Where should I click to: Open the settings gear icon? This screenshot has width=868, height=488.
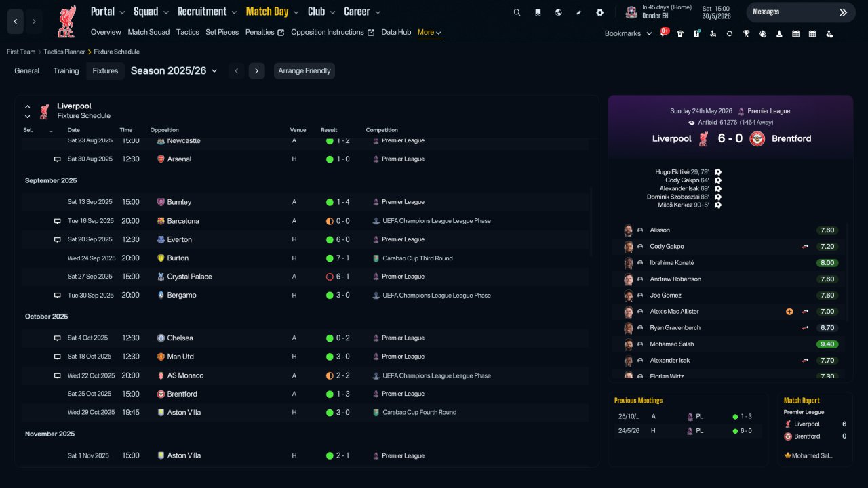pyautogui.click(x=599, y=12)
